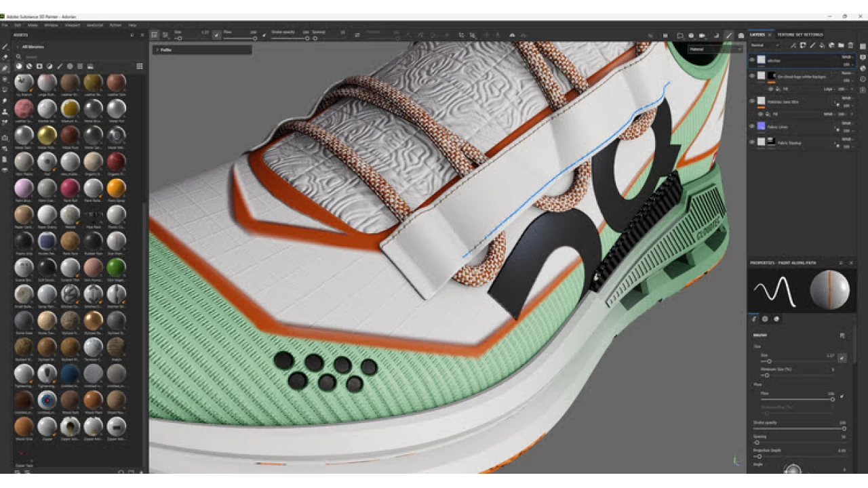Filter assets by smart materials icon
The width and height of the screenshot is (868, 488).
pos(29,66)
